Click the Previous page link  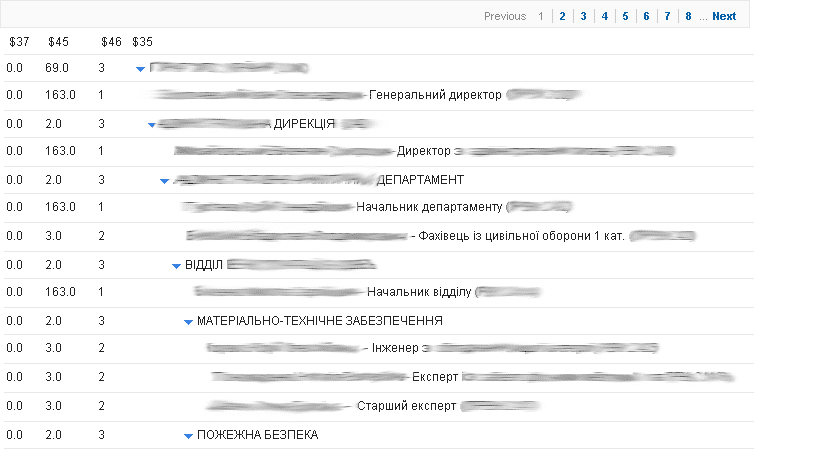505,16
